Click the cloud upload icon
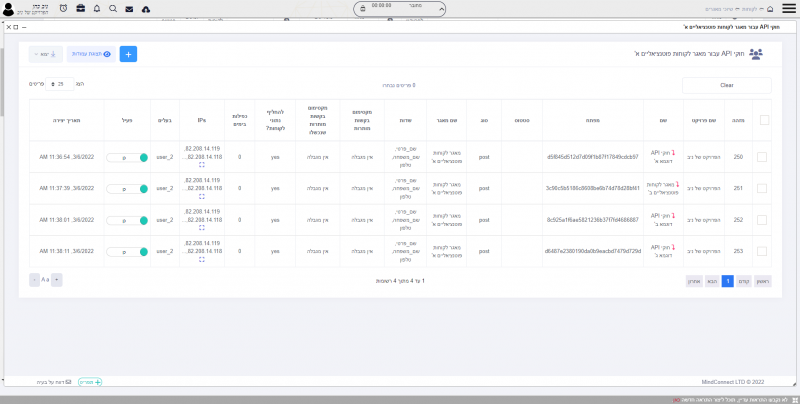The width and height of the screenshot is (800, 404). coord(146,8)
